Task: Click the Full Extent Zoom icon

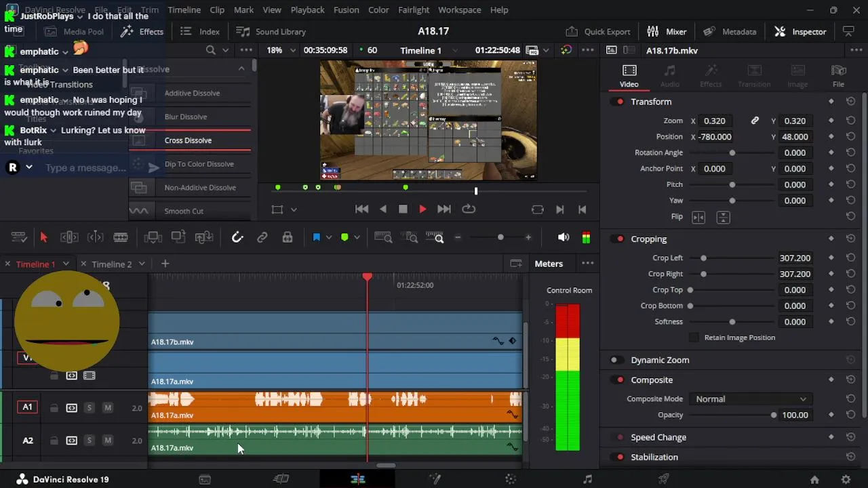Action: coord(383,237)
